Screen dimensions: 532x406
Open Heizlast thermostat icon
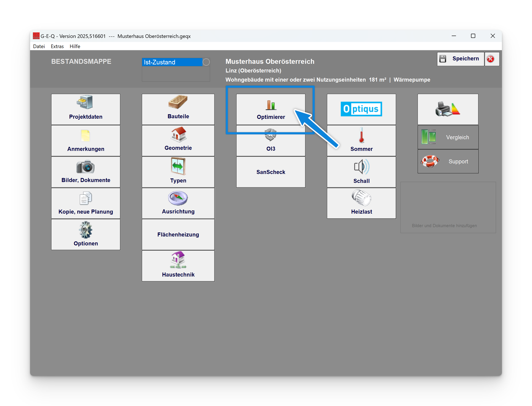pyautogui.click(x=361, y=198)
